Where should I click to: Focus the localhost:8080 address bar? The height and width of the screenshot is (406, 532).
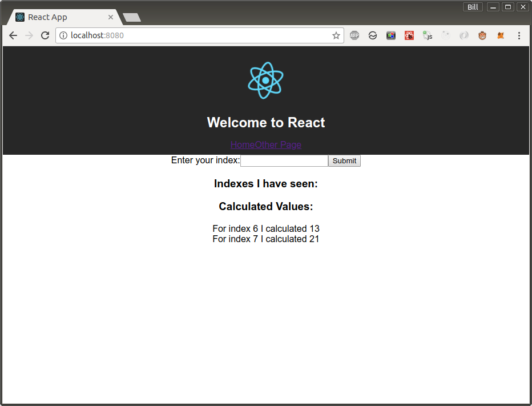200,35
